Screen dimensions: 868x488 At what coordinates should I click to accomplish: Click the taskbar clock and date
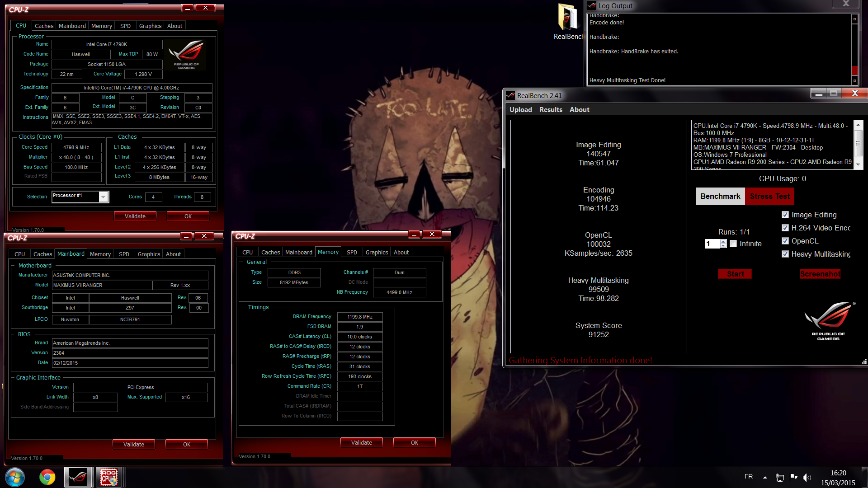(838, 478)
